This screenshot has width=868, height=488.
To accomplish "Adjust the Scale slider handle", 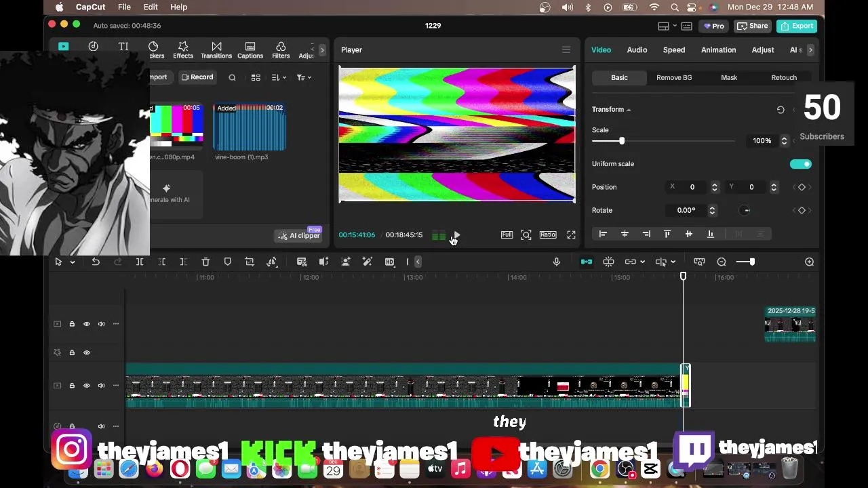I will [x=621, y=141].
